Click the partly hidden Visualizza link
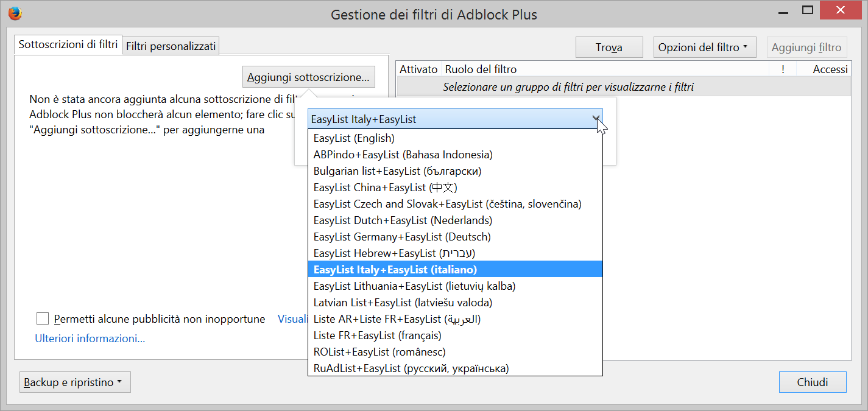Viewport: 868px width, 411px height. coord(292,318)
